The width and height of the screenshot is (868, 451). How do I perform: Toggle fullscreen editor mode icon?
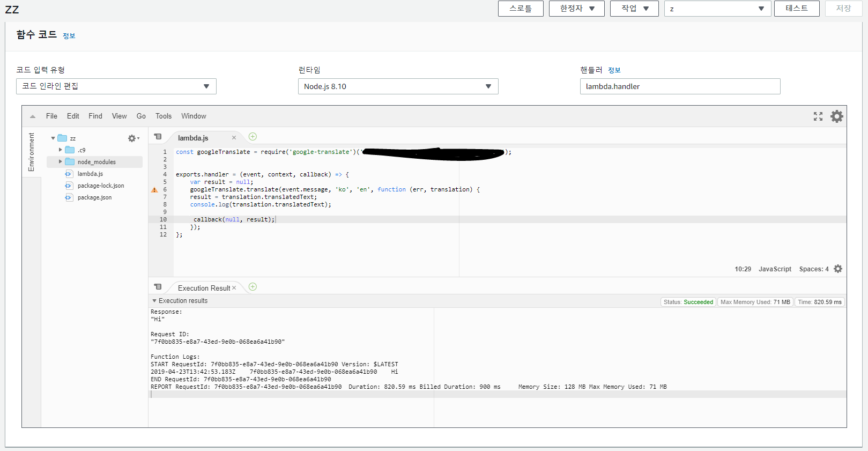(818, 116)
